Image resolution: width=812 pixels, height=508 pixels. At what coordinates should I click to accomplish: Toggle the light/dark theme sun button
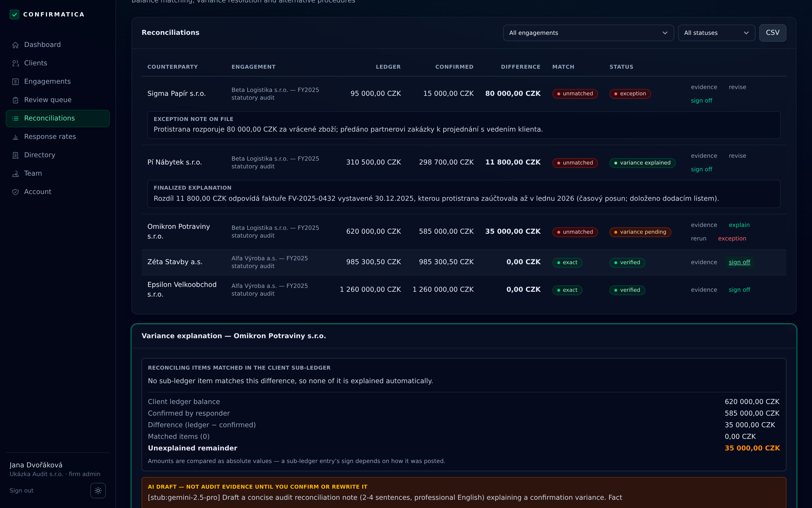[x=98, y=491]
